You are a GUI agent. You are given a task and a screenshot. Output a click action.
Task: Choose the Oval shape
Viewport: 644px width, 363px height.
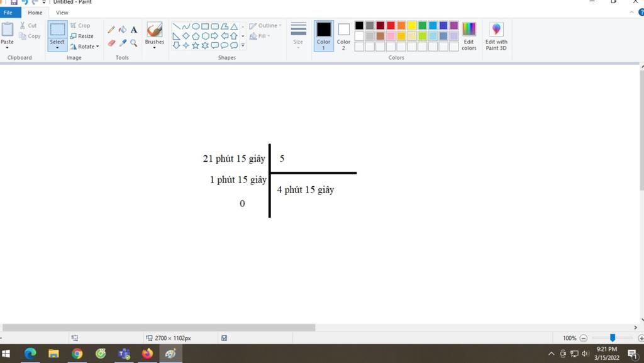pyautogui.click(x=196, y=26)
